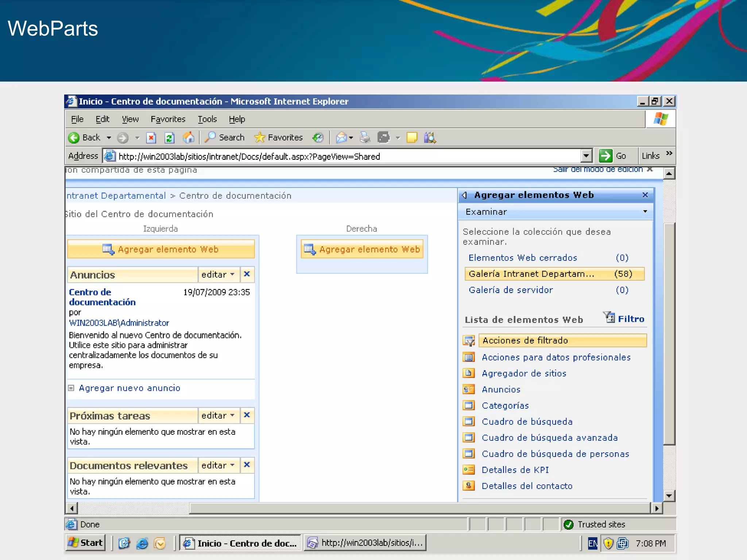Open the File menu
The image size is (747, 560).
pyautogui.click(x=77, y=119)
